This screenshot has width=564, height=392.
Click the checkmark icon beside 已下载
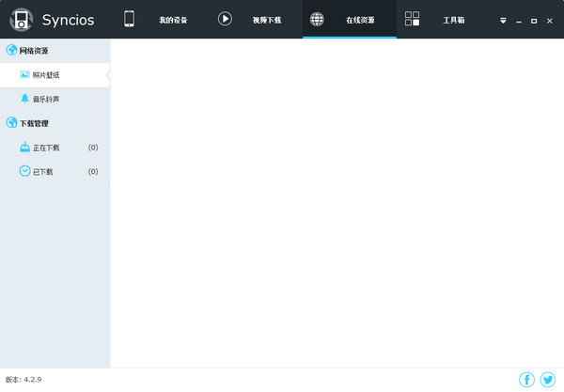click(24, 171)
